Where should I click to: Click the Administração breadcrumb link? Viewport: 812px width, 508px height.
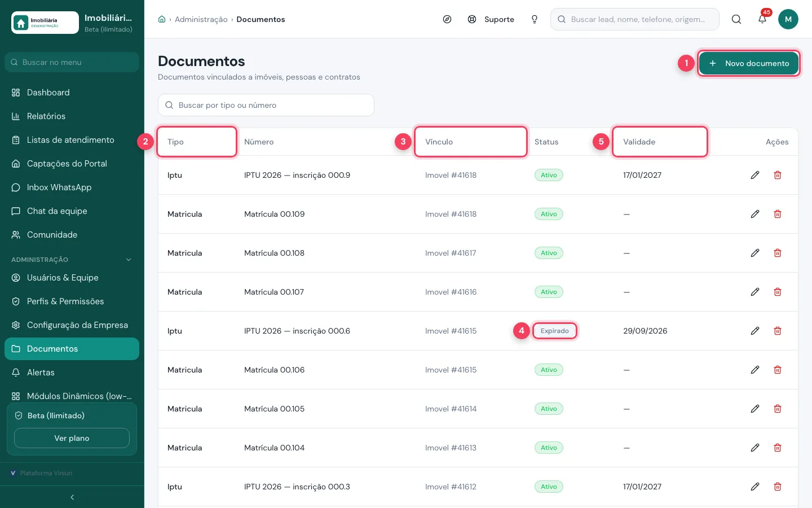click(201, 19)
